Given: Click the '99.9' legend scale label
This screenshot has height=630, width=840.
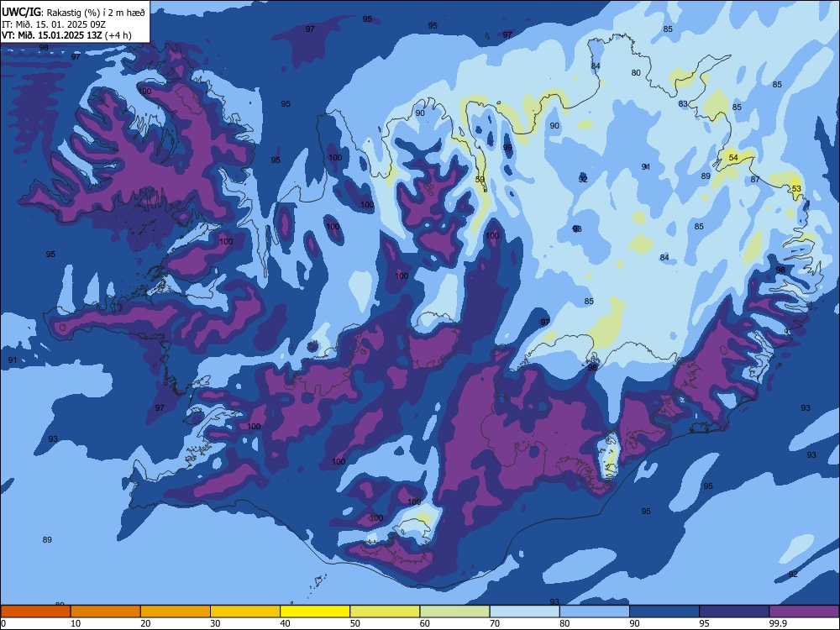Looking at the screenshot, I should pyautogui.click(x=777, y=623).
